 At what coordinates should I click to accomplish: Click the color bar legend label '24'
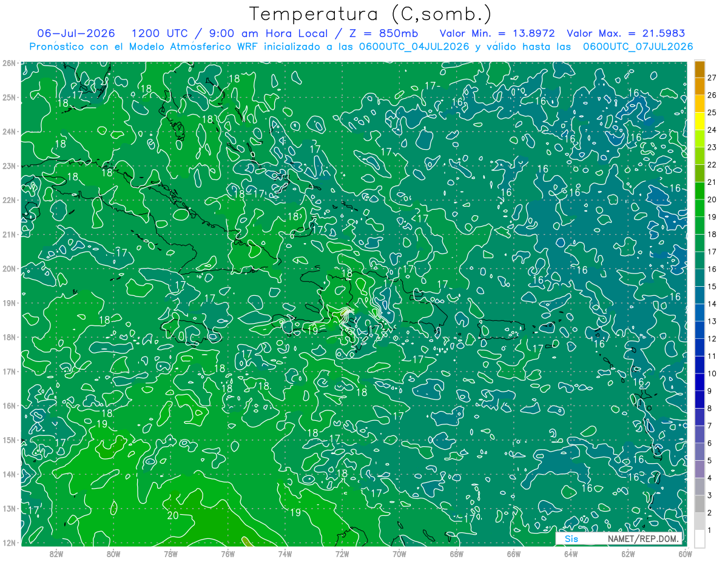tap(712, 130)
